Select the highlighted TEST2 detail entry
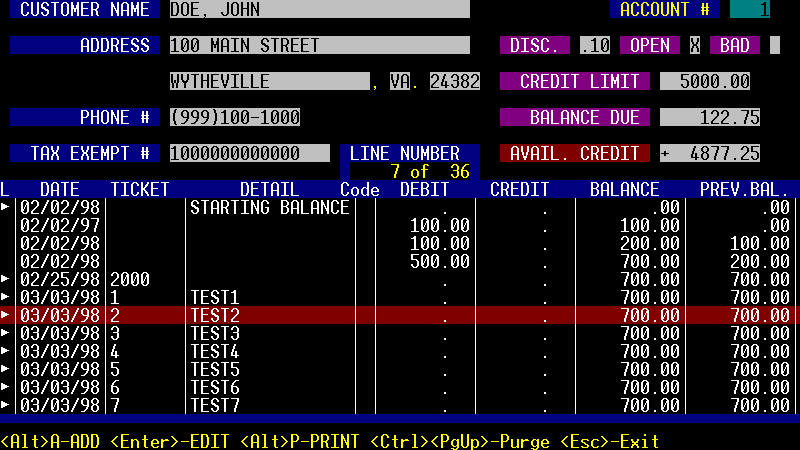 [x=215, y=315]
